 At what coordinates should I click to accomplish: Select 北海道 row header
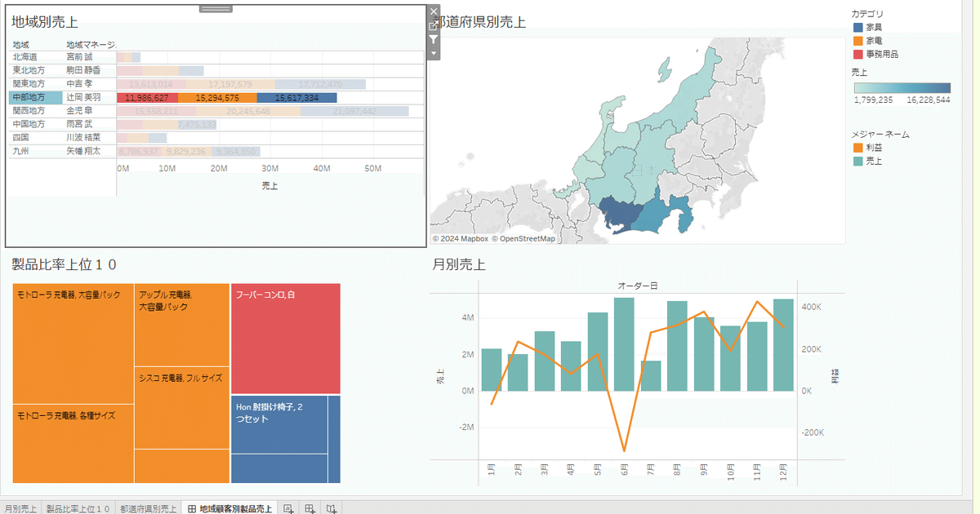(x=36, y=57)
